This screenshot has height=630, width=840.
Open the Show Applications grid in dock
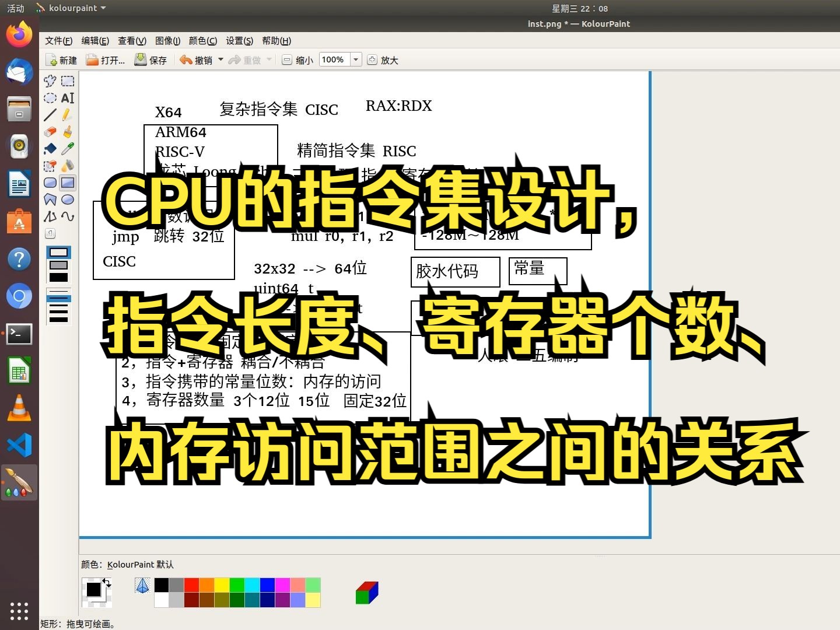[x=19, y=611]
